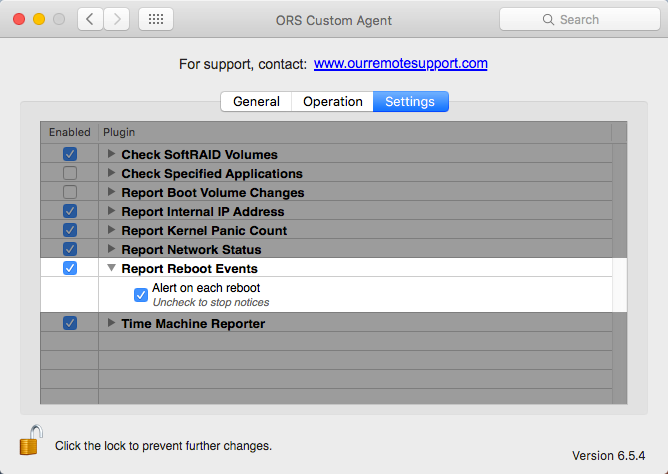Expand Report Kernel Panic Count triangle
668x474 pixels.
[111, 230]
